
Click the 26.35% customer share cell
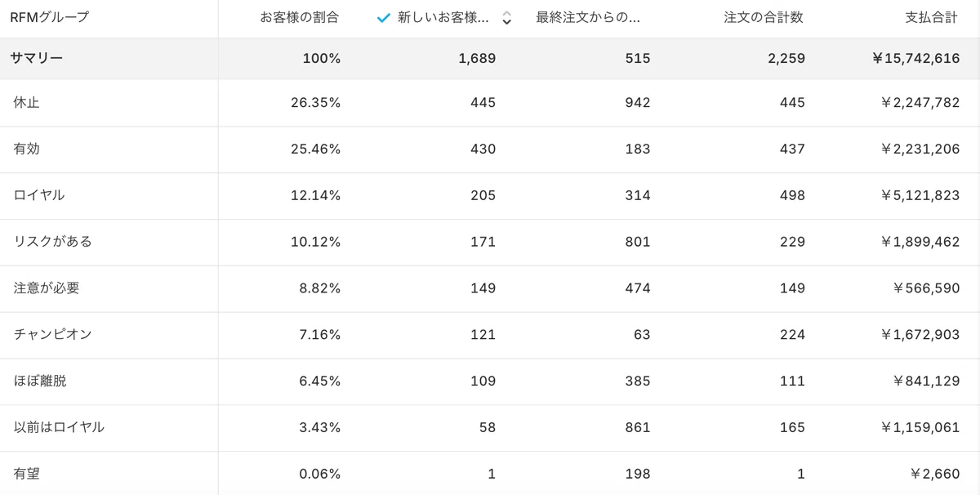pos(315,102)
